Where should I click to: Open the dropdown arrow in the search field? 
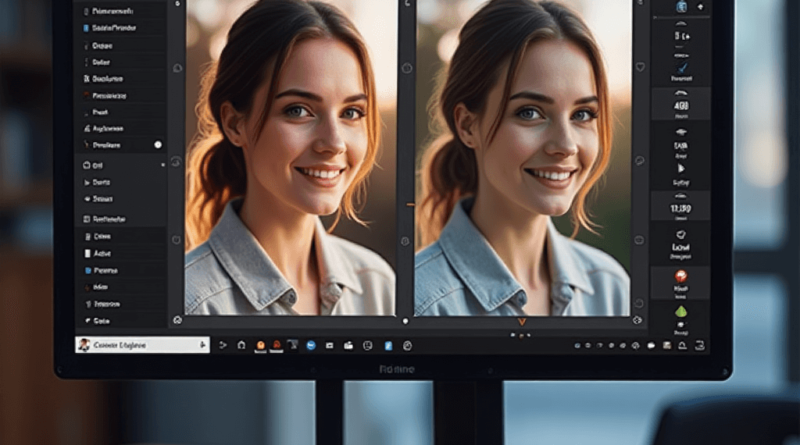(x=203, y=345)
